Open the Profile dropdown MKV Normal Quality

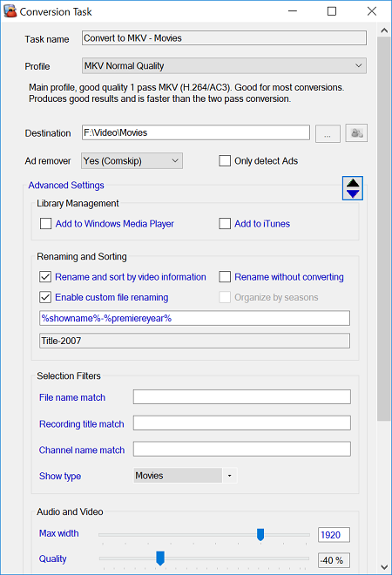pos(224,66)
